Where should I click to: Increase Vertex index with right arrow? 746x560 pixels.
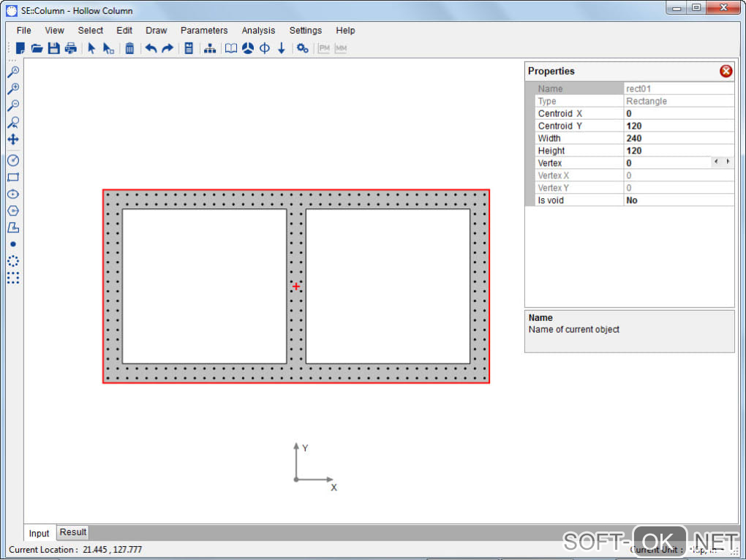coord(728,162)
